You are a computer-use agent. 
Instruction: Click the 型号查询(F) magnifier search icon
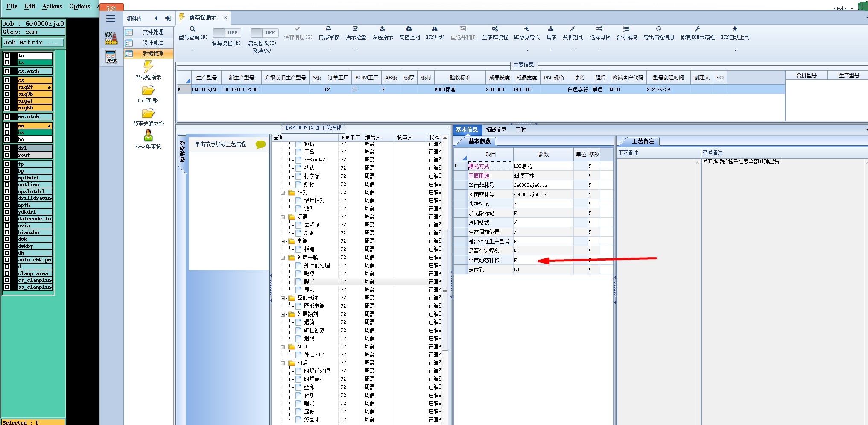[x=193, y=29]
